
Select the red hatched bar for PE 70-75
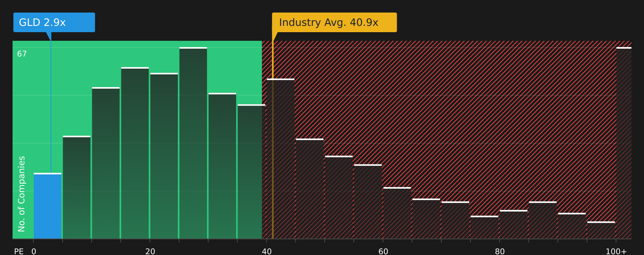pos(455,220)
